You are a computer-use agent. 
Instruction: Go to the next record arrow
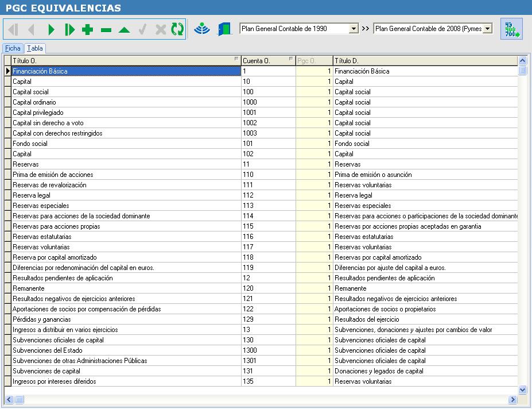[51, 29]
